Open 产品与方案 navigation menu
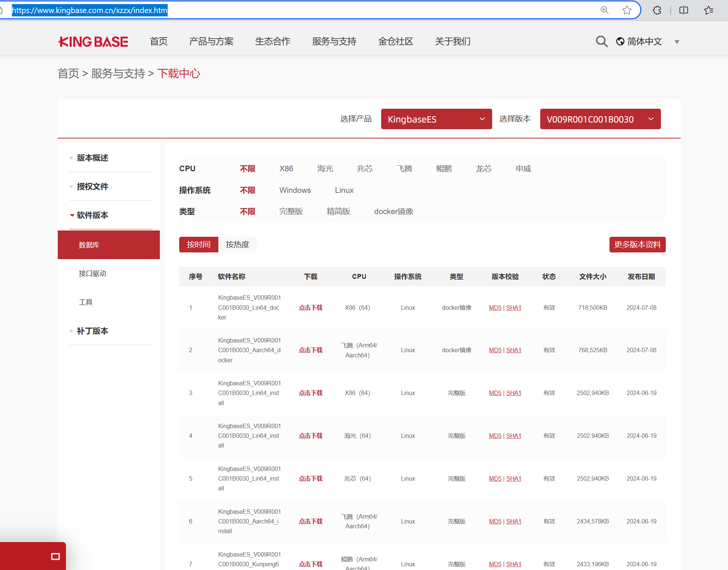Viewport: 728px width, 570px height. [211, 41]
